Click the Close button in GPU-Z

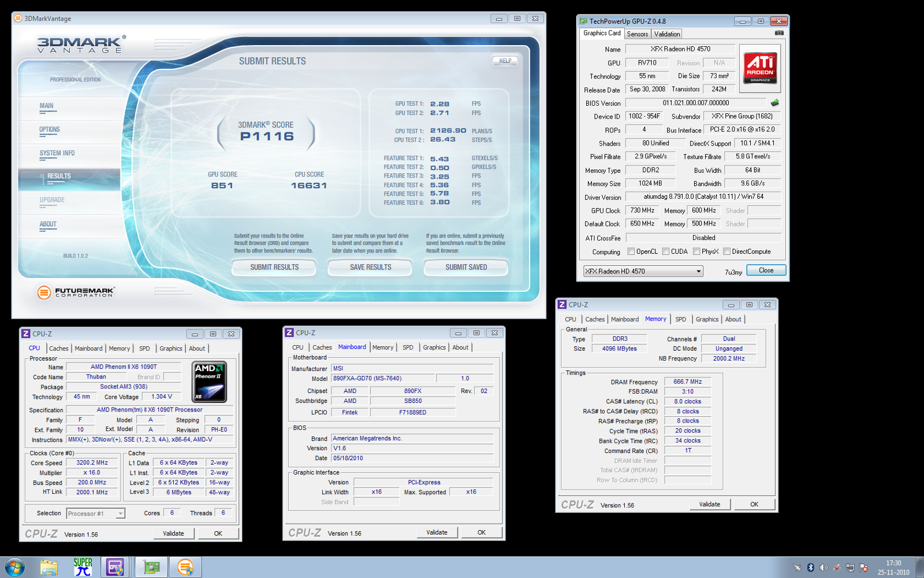click(x=766, y=270)
